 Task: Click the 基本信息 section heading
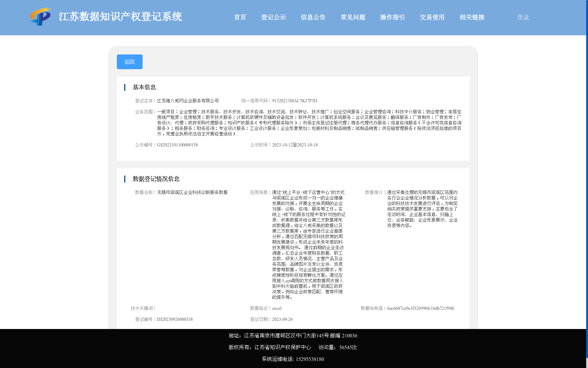(144, 87)
